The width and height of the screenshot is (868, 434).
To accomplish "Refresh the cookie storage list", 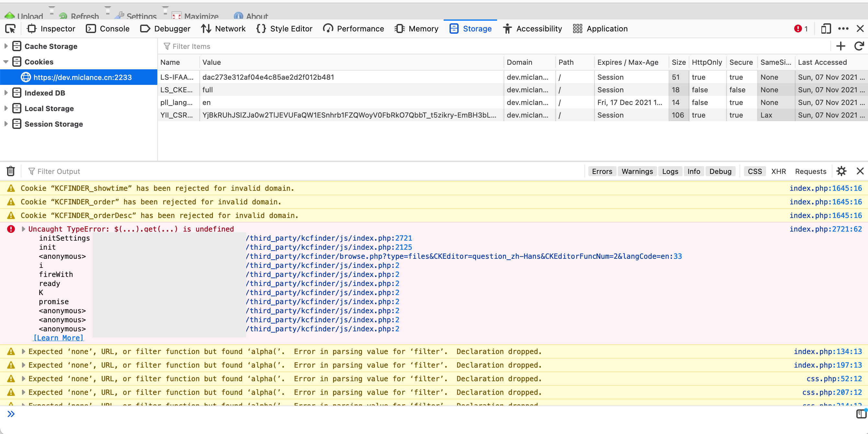I will click(859, 46).
